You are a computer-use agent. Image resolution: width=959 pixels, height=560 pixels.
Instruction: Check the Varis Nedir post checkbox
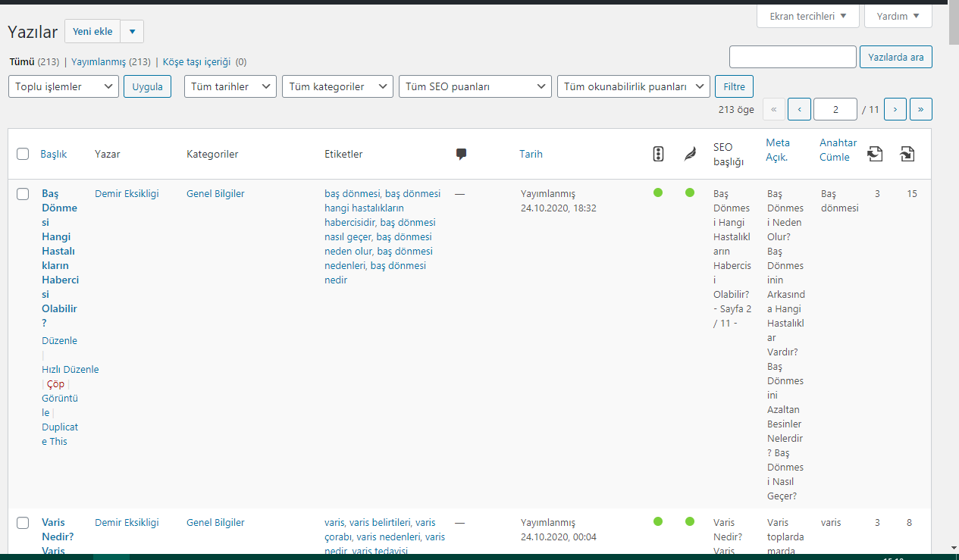(23, 523)
